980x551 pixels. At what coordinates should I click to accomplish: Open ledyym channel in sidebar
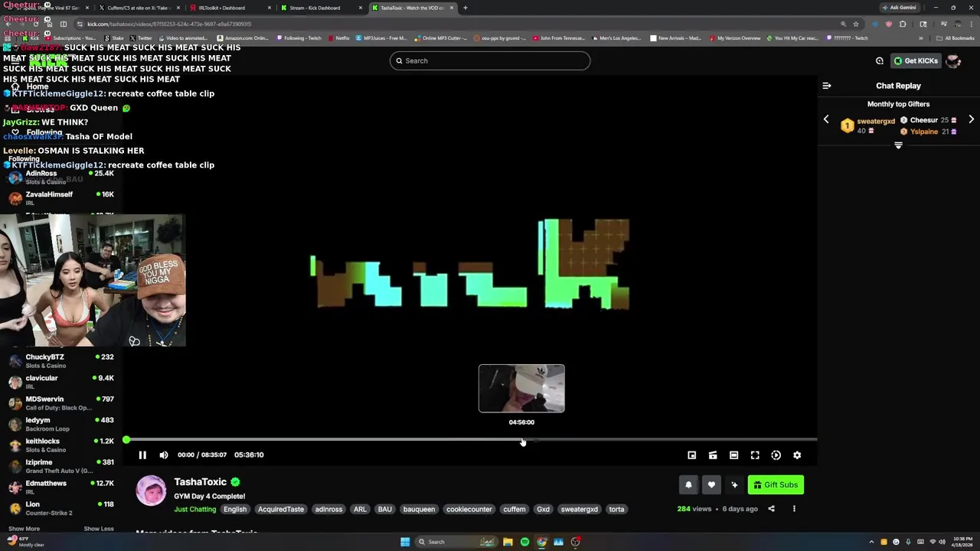[x=61, y=424]
